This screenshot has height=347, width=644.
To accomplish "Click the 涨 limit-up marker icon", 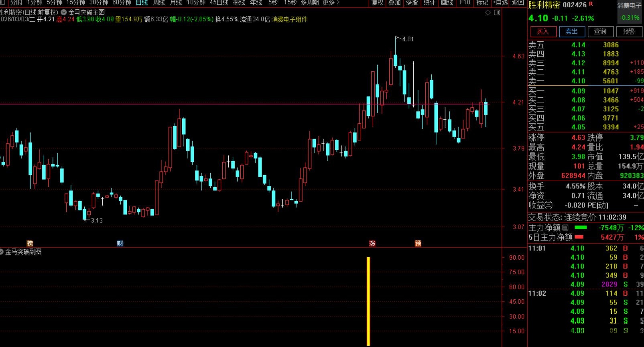I will click(372, 243).
